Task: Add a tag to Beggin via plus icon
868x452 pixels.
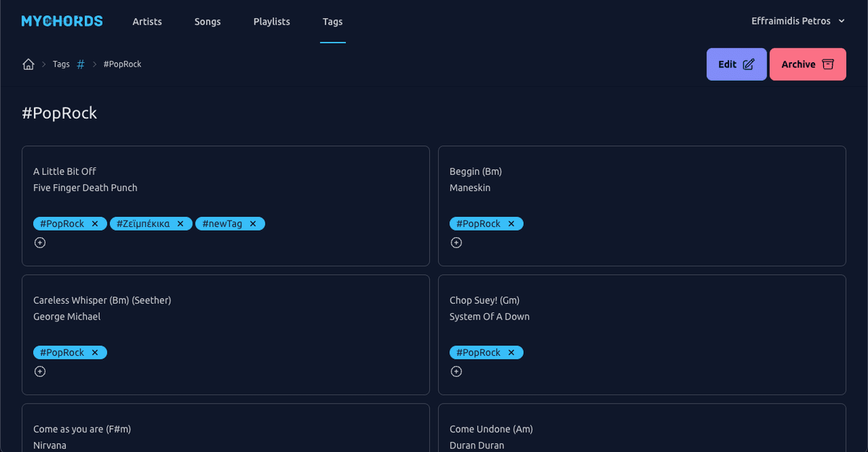Action: (456, 242)
